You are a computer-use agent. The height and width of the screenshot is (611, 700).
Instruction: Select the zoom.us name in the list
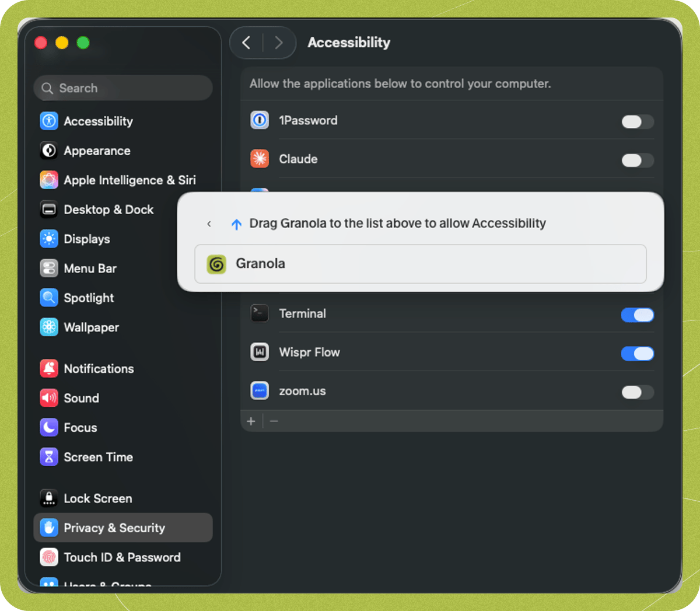[x=302, y=391]
